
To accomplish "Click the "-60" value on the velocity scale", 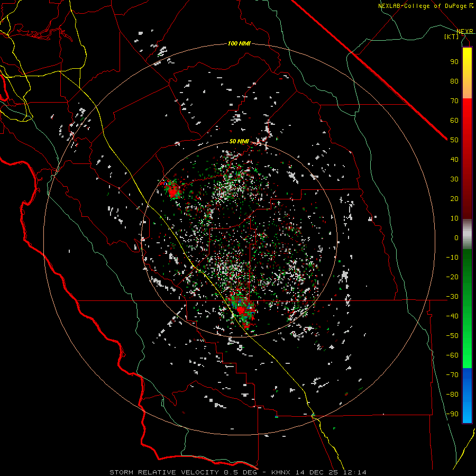I will click(452, 355).
